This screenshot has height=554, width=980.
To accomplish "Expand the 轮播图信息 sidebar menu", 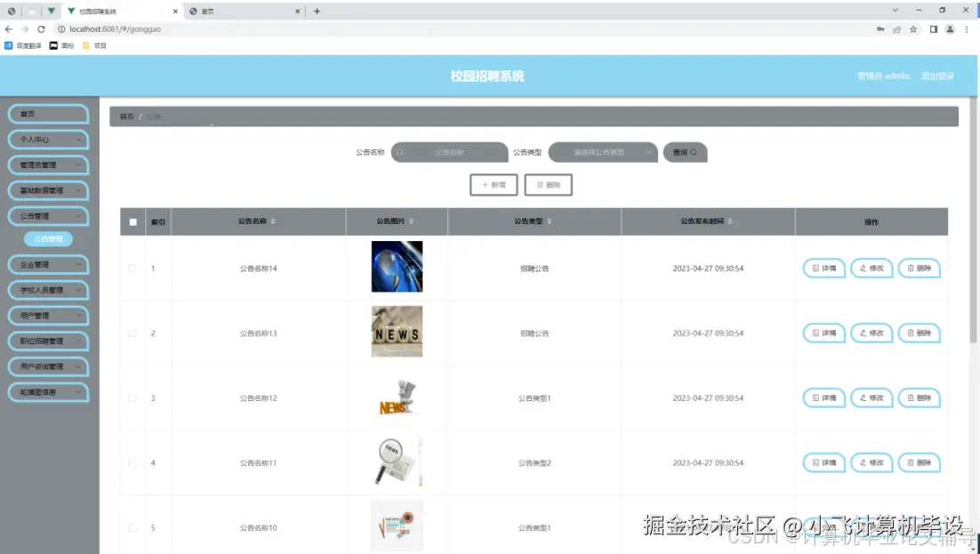I will [48, 393].
